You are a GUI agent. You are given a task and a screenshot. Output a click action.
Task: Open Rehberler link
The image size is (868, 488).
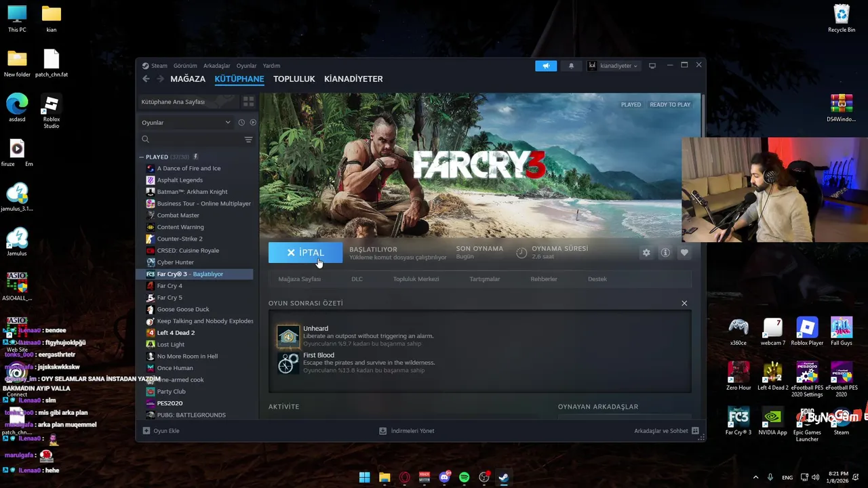coord(544,279)
